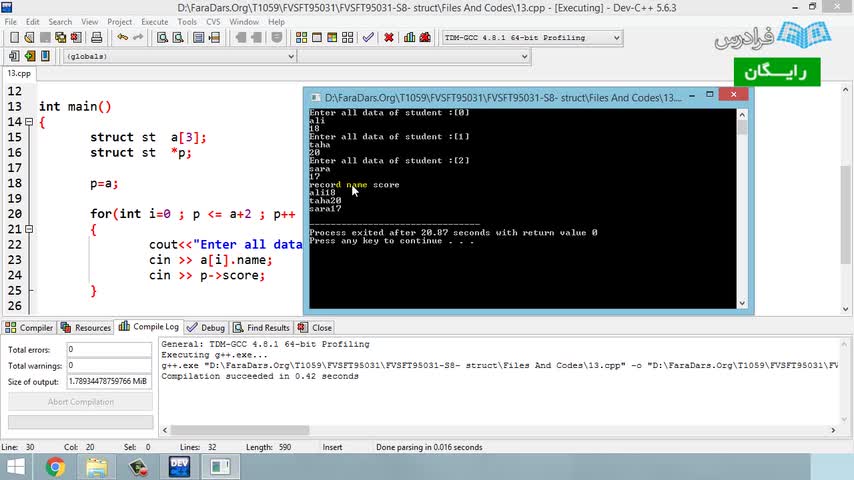Click the Redo arrow icon
This screenshot has width=854, height=480.
coord(138,38)
